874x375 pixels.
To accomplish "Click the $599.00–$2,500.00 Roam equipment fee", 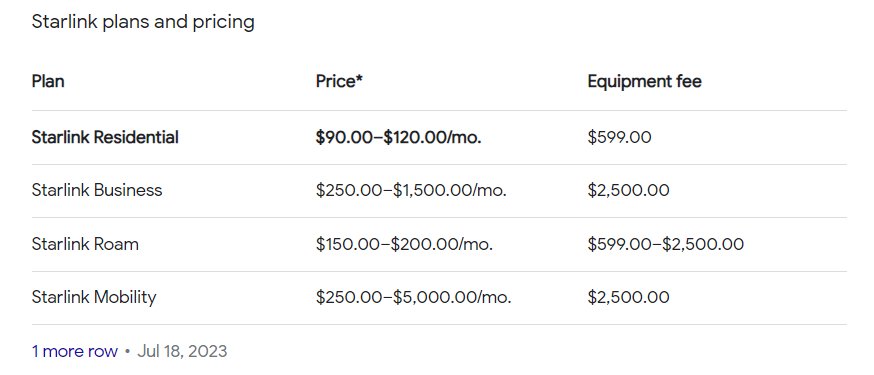I will [666, 244].
